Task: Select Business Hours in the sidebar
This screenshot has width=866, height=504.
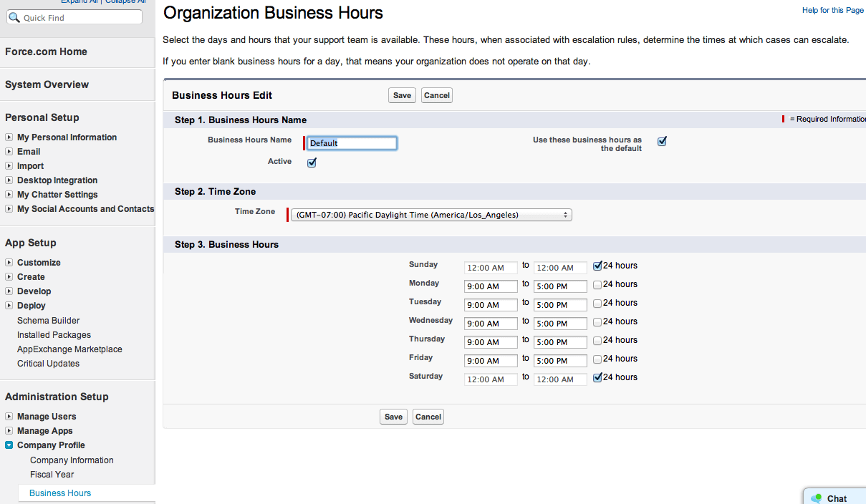Action: pyautogui.click(x=59, y=493)
